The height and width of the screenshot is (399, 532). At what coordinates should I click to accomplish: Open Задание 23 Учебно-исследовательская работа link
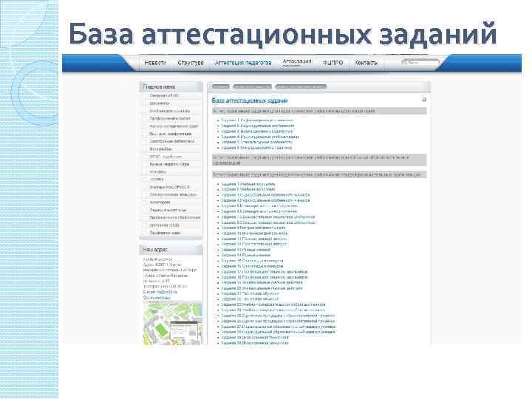tap(273, 304)
